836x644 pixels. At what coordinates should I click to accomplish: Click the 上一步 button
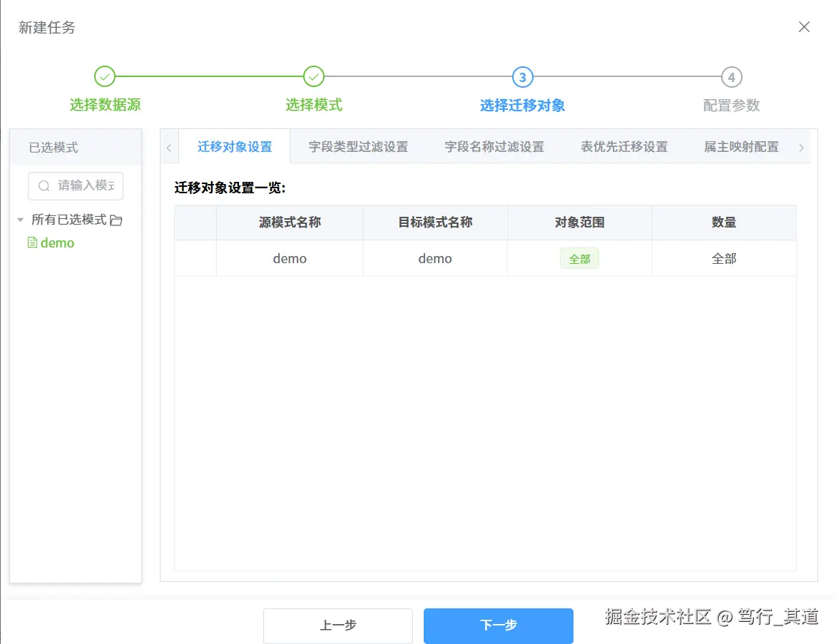(x=337, y=625)
